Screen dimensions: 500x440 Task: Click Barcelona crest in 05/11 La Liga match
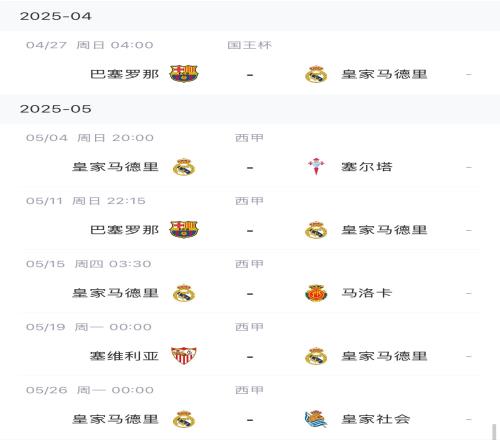point(184,229)
